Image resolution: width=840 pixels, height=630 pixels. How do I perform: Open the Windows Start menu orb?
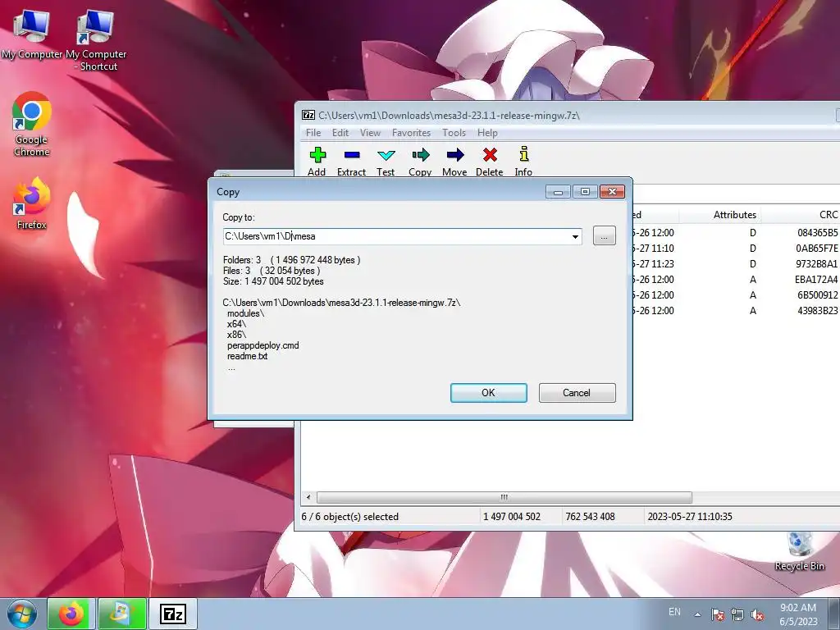click(22, 614)
